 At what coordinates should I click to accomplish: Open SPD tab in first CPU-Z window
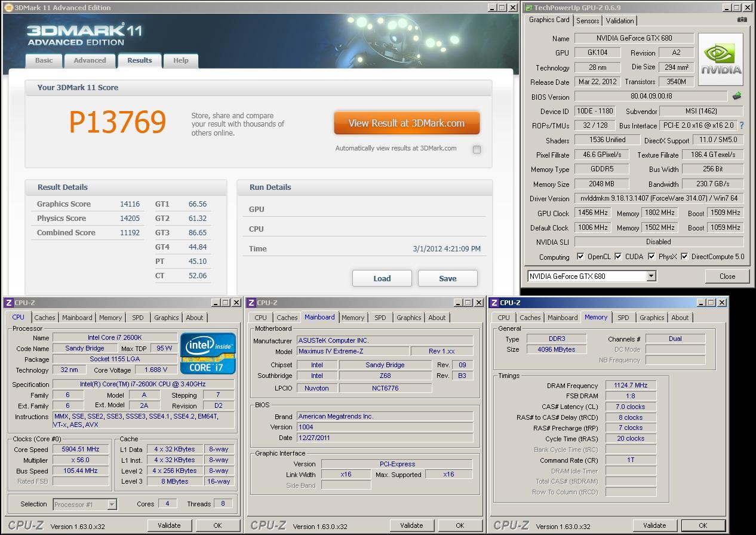[x=138, y=318]
